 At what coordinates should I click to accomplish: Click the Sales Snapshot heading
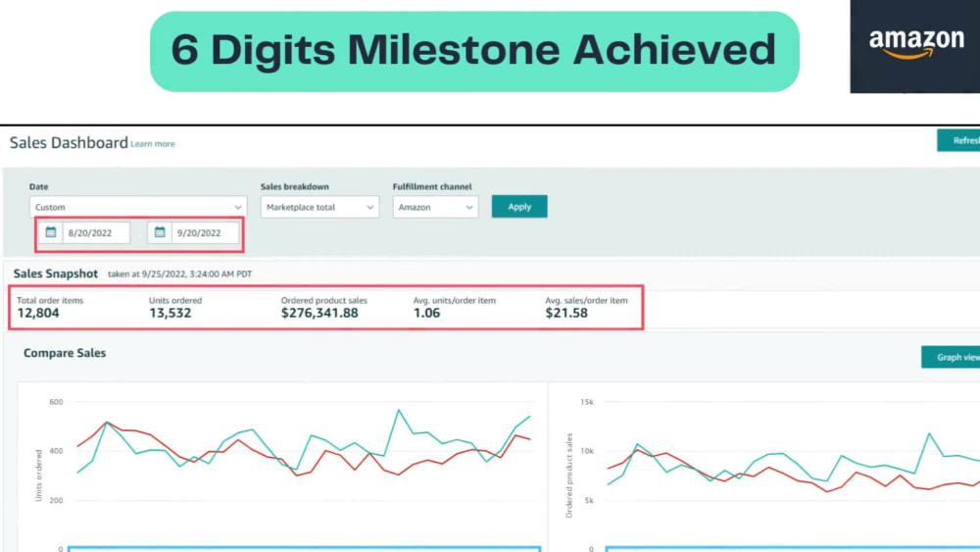pyautogui.click(x=56, y=274)
